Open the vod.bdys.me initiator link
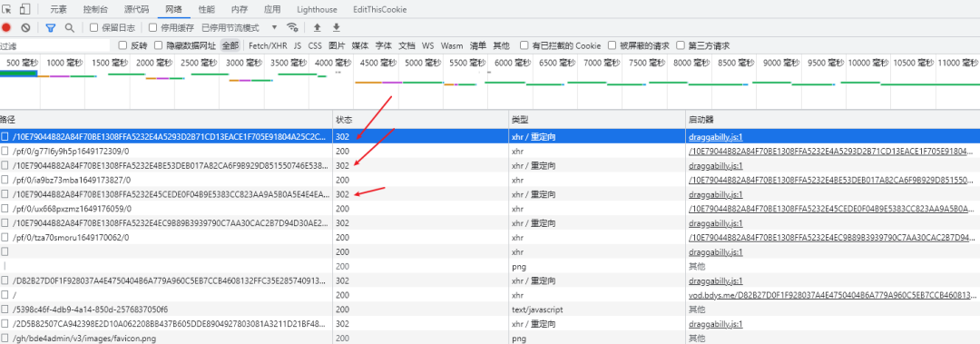The image size is (980, 344). pos(831,295)
